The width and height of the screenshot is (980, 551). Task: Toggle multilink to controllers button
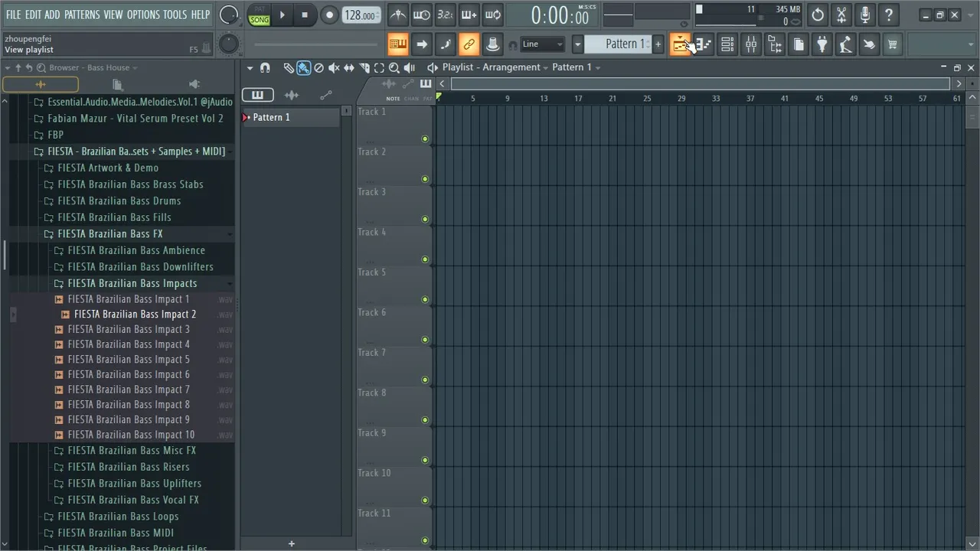coord(469,44)
